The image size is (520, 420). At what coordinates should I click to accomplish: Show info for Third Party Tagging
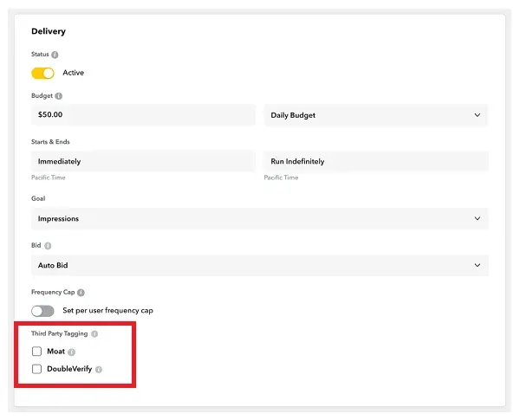tap(94, 333)
